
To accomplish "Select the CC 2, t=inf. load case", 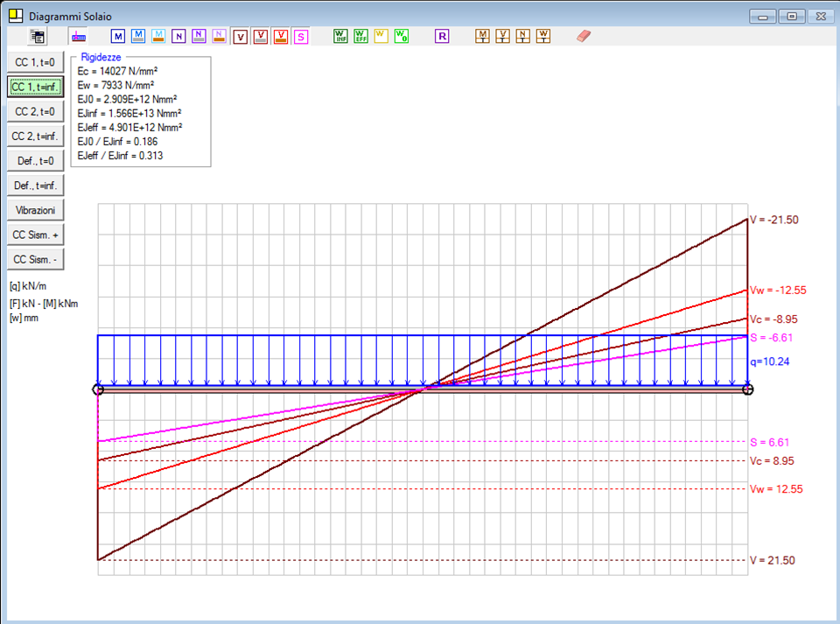I will coord(35,137).
